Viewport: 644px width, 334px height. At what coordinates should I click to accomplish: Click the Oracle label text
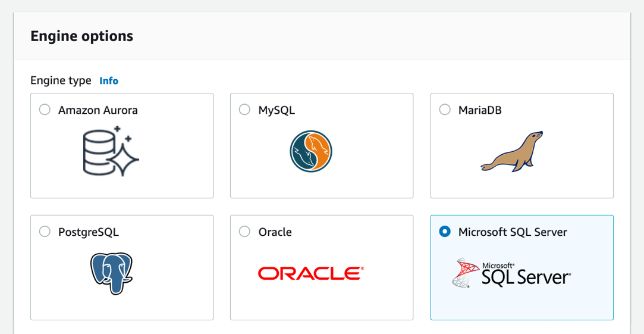tap(275, 232)
